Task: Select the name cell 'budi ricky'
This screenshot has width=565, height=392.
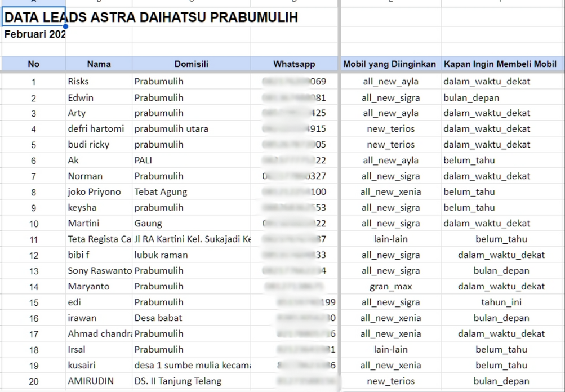Action: coord(99,145)
